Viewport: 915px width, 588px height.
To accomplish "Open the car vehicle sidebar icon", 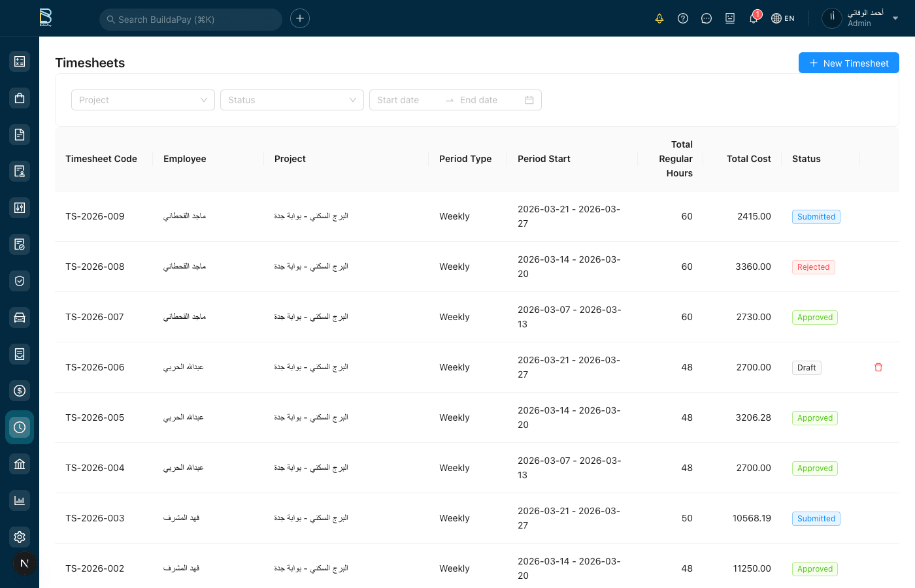I will (20, 318).
